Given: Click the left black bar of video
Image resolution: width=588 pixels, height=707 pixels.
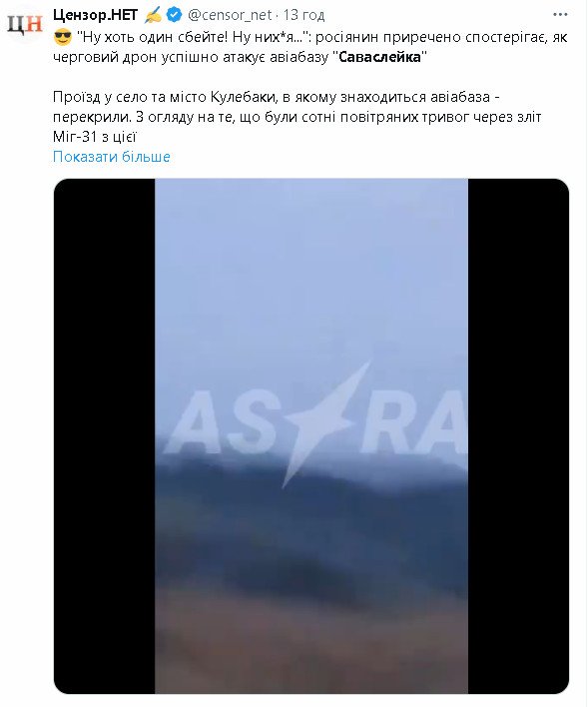Looking at the screenshot, I should [x=104, y=436].
